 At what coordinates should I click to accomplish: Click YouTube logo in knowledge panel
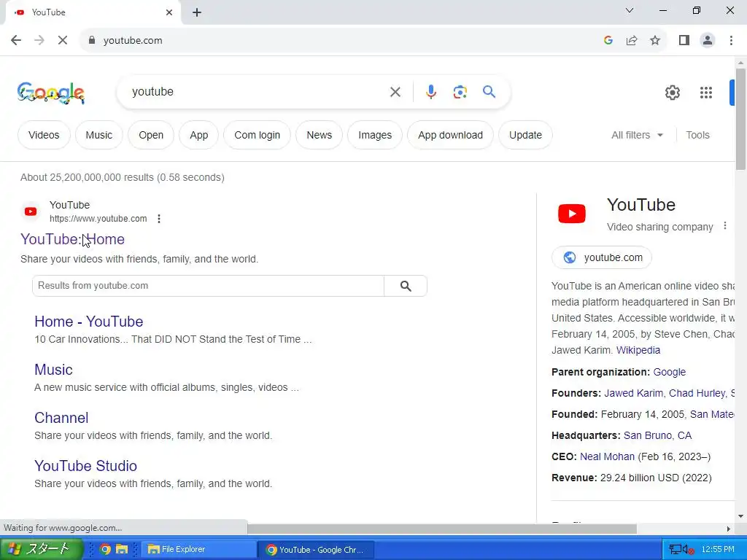coord(572,214)
